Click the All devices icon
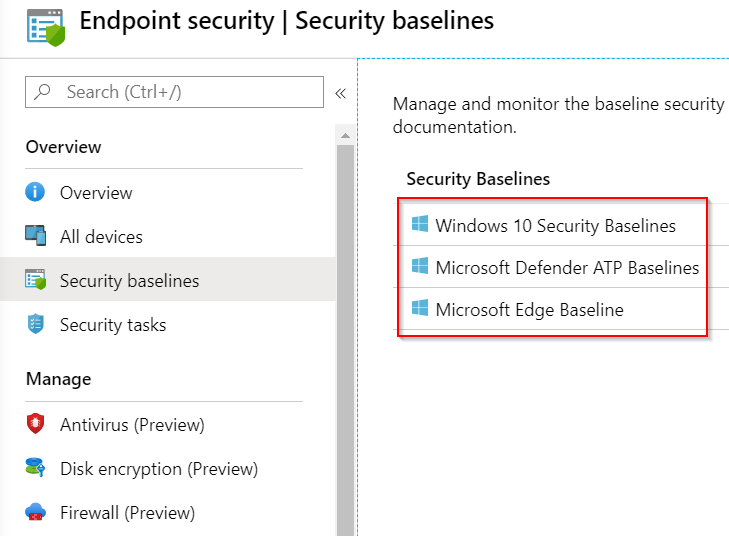 (x=35, y=236)
